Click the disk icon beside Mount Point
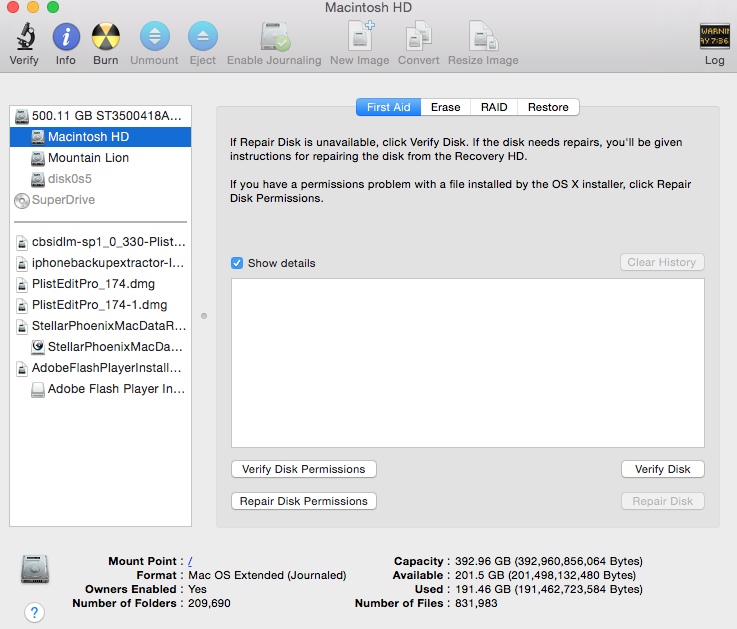737x629 pixels. (x=35, y=569)
